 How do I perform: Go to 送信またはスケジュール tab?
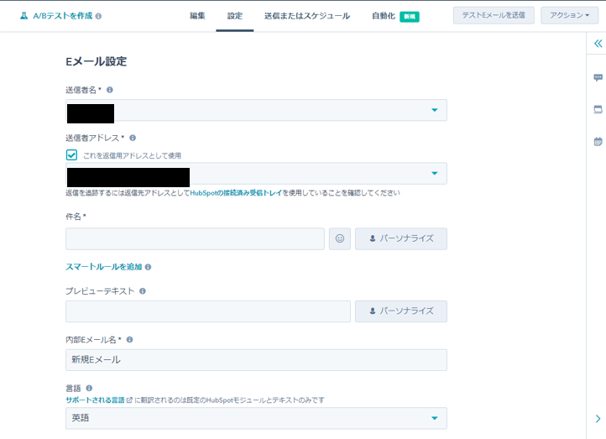click(x=307, y=16)
